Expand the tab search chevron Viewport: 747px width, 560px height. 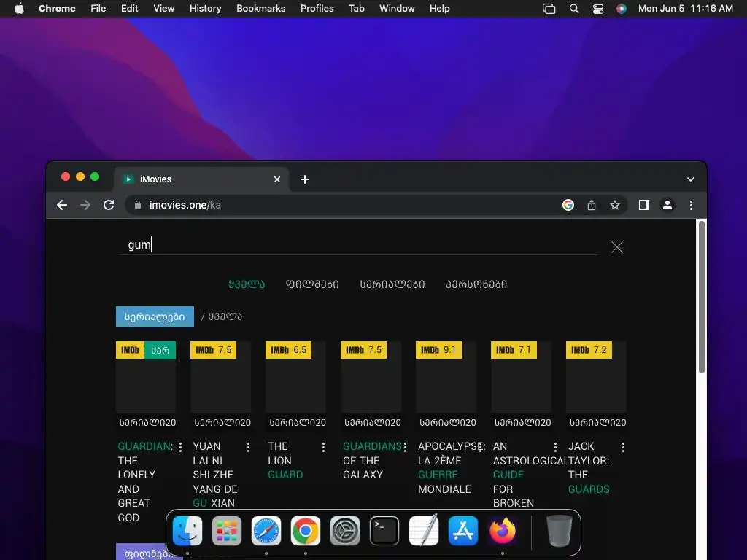tap(691, 179)
